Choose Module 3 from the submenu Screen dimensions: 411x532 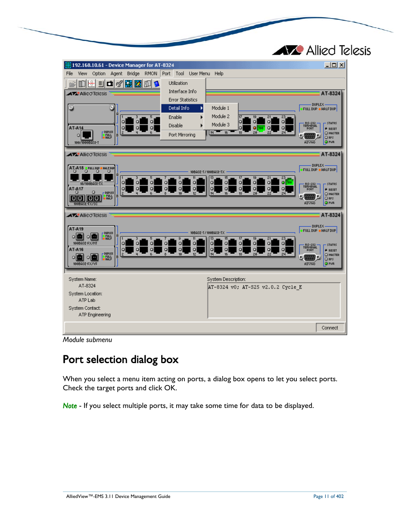tap(221, 124)
